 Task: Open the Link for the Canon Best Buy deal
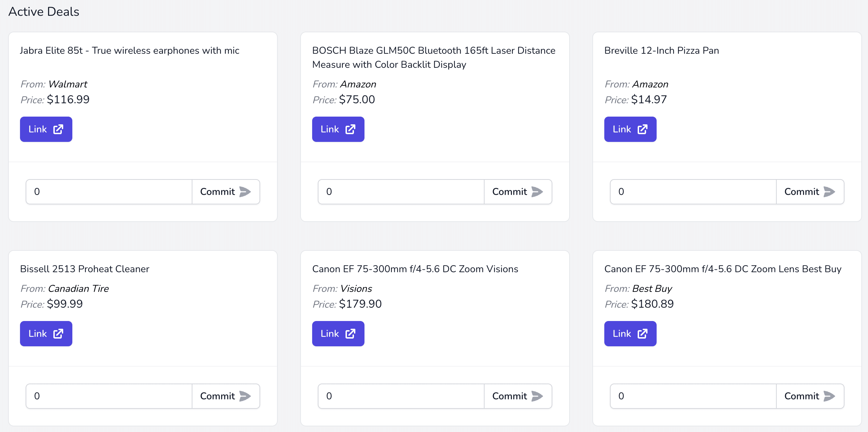coord(630,334)
